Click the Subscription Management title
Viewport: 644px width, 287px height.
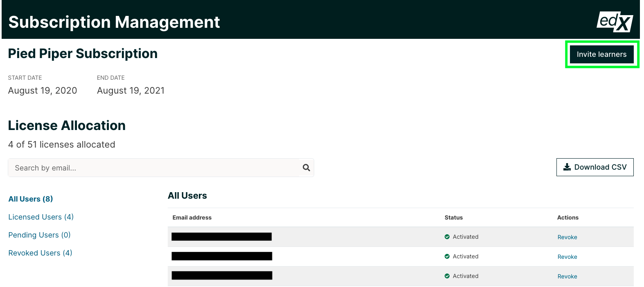point(114,22)
